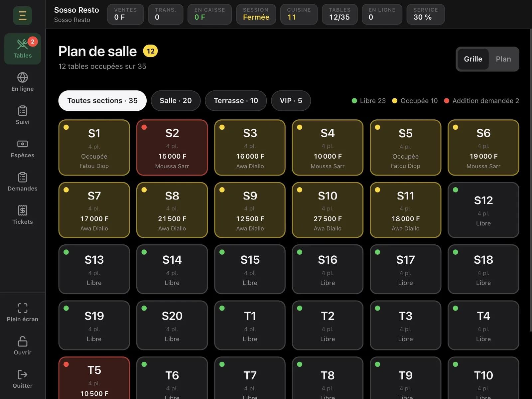The image size is (532, 399).
Task: Click the Addition demandée 2 legend label
Action: tap(481, 101)
